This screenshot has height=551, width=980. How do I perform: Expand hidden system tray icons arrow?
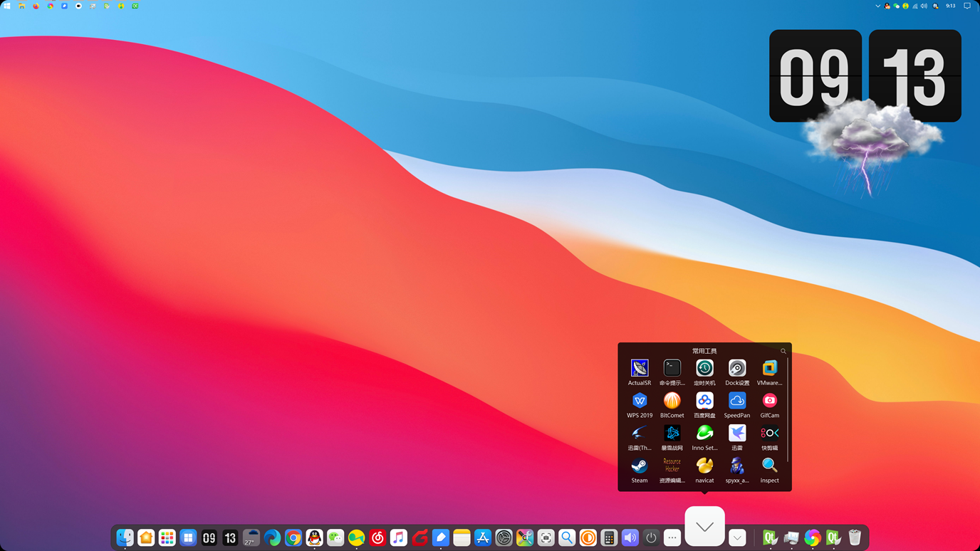point(877,6)
